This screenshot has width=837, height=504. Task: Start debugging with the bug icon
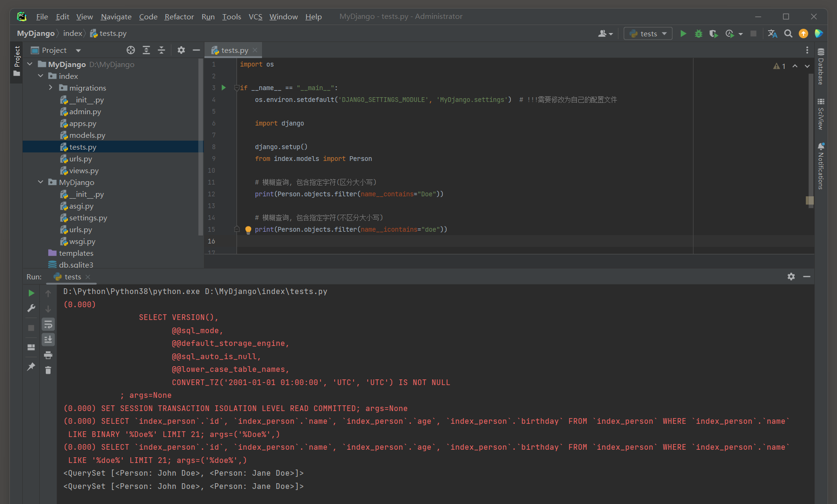[699, 34]
